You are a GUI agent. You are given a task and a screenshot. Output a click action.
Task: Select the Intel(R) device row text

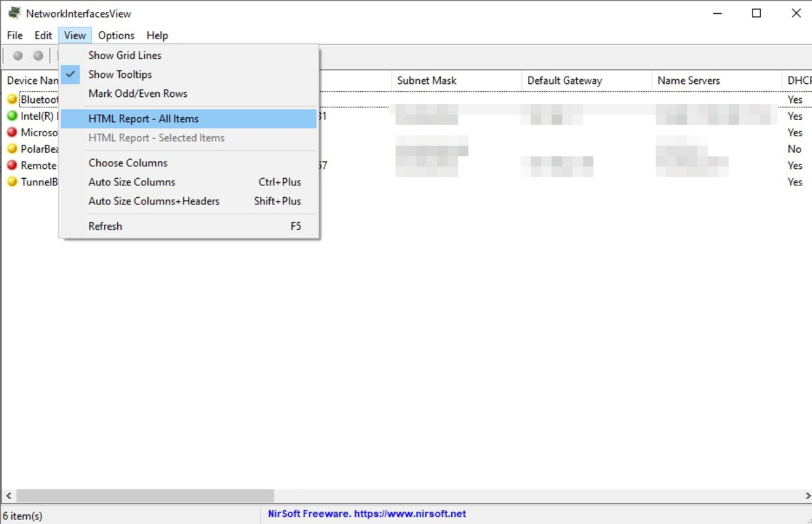point(39,116)
